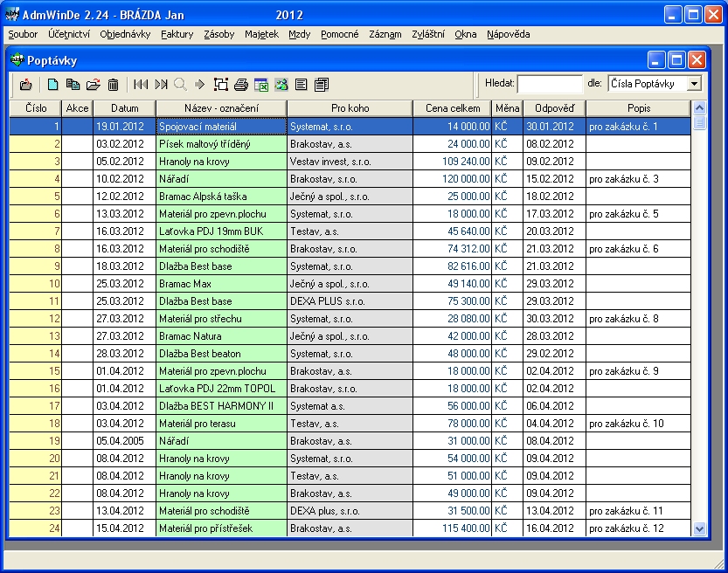Image resolution: width=728 pixels, height=573 pixels.
Task: Click the description 'pro zakázku č. 11'
Action: click(638, 511)
